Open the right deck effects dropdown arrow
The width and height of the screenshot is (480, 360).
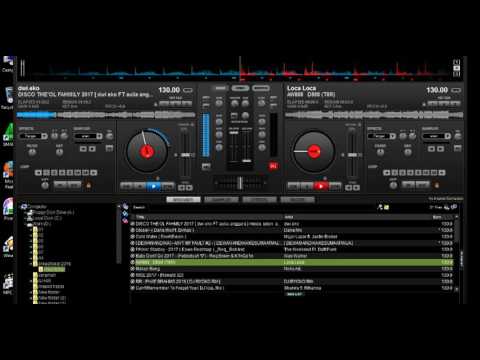tap(393, 136)
